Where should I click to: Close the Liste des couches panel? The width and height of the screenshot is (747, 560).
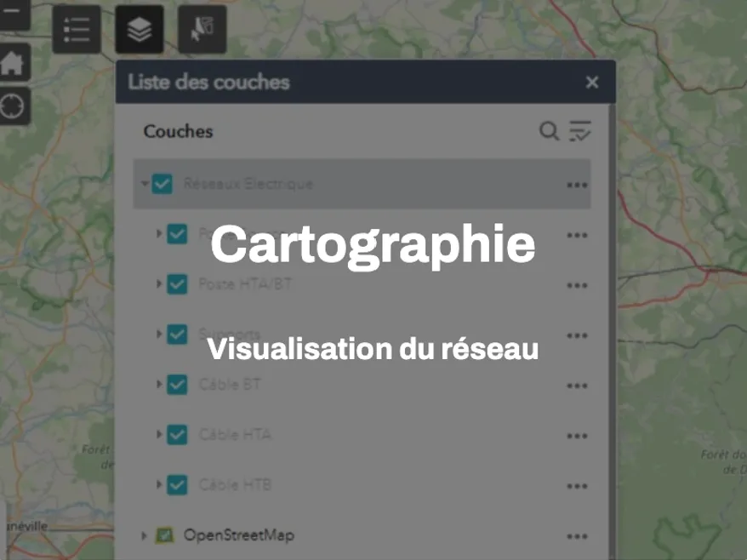click(592, 83)
